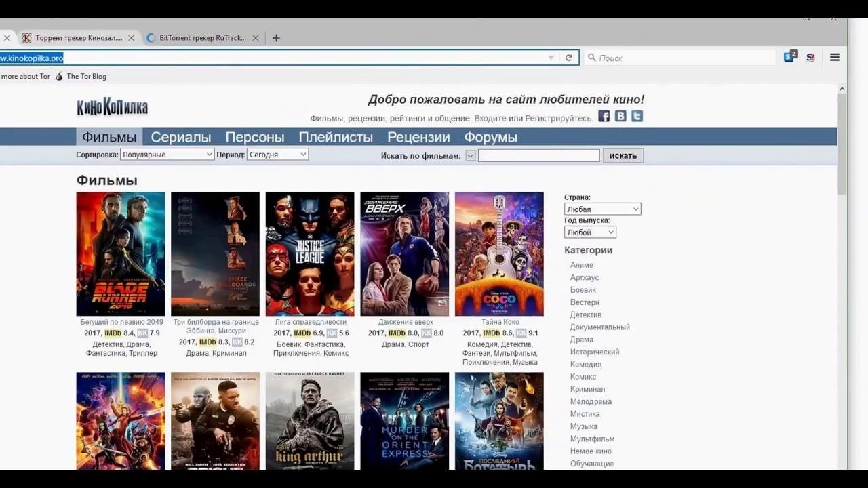The image size is (868, 488).
Task: Open Движение вверх poster
Action: click(x=404, y=254)
